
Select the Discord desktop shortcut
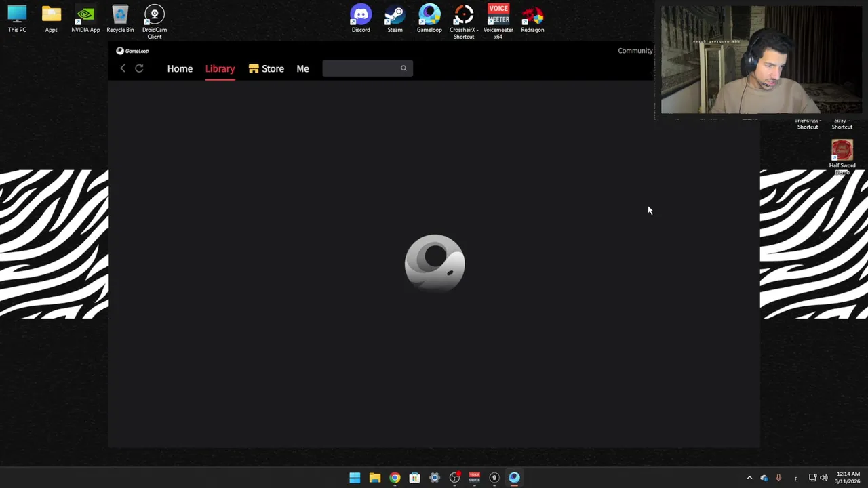click(x=361, y=19)
